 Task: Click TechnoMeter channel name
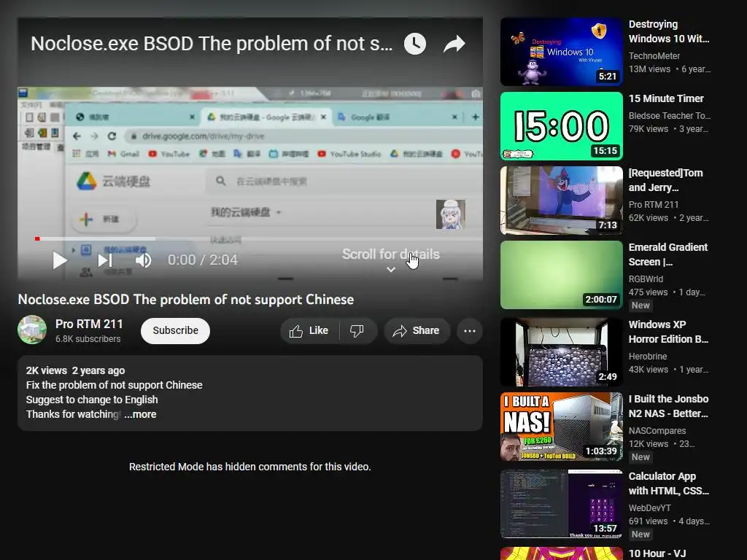pos(654,55)
